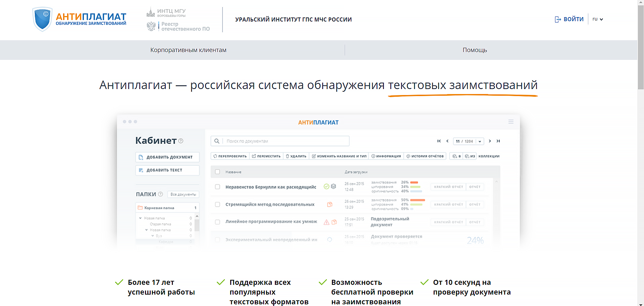The image size is (644, 306).
Task: Go to the next page arrow
Action: 490,141
